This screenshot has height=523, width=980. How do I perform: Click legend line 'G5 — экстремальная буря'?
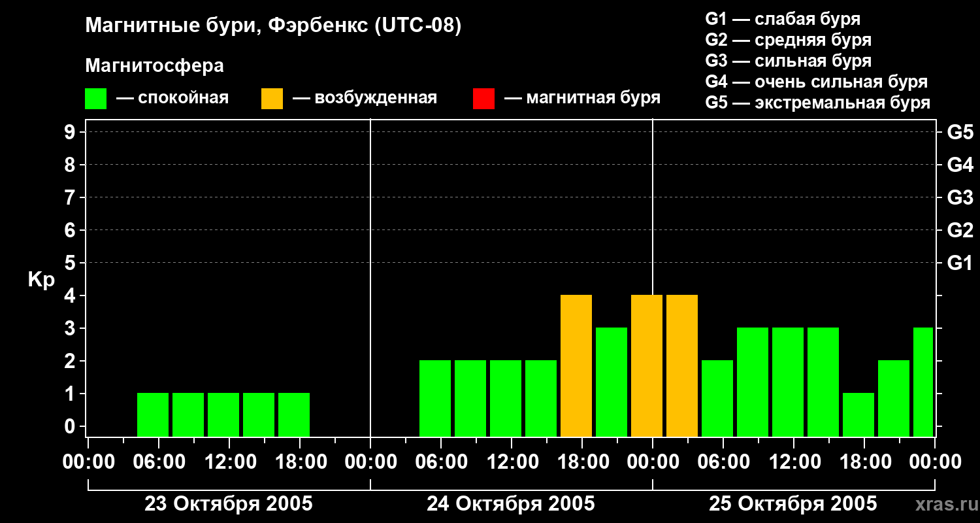coord(817,103)
